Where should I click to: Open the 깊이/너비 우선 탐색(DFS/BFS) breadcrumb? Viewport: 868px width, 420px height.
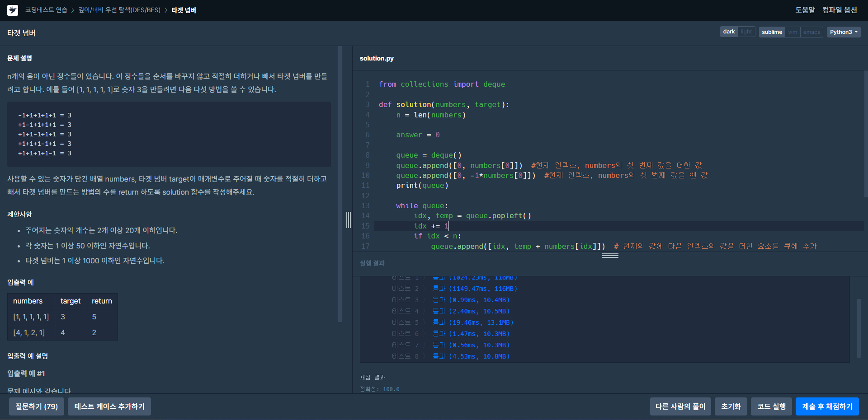119,10
